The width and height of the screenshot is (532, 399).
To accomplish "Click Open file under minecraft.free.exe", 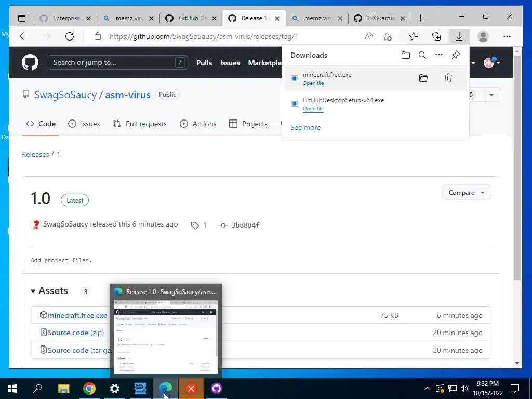I will (x=313, y=83).
